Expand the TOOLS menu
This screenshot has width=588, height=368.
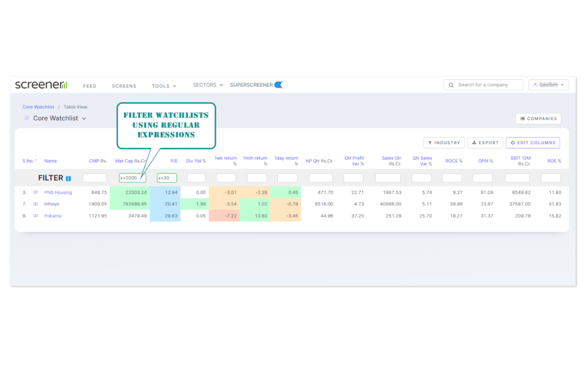pyautogui.click(x=164, y=86)
